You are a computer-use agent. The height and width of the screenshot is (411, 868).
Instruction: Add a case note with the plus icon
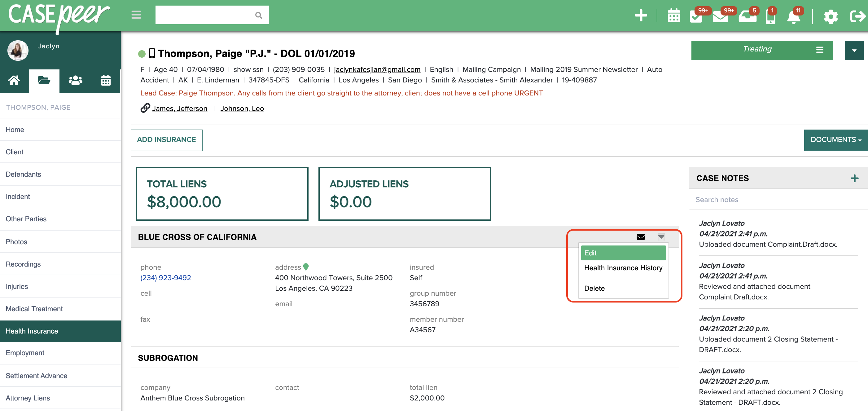854,178
